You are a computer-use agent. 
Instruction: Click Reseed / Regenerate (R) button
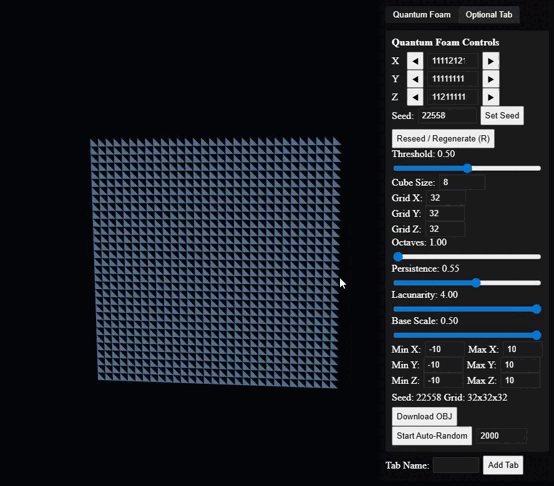click(x=443, y=138)
